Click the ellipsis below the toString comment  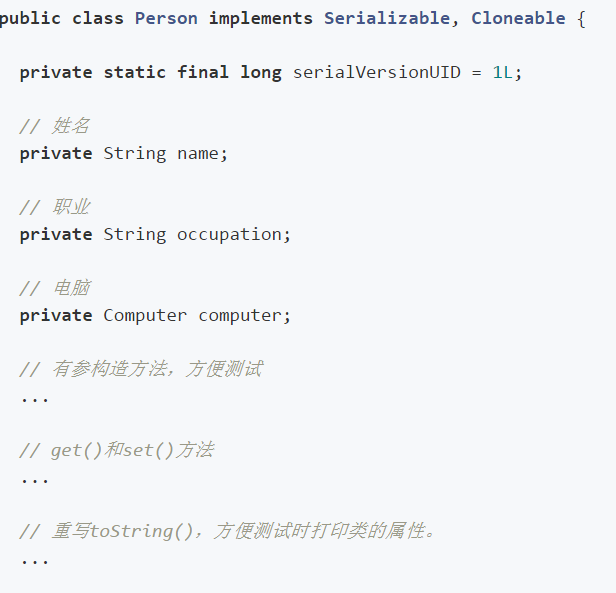click(x=34, y=560)
